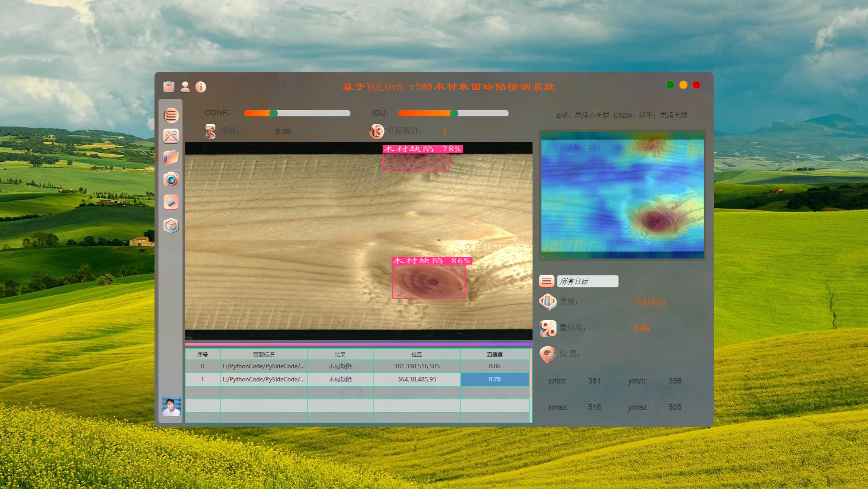
Task: Open the video playback detection icon
Action: (x=171, y=202)
